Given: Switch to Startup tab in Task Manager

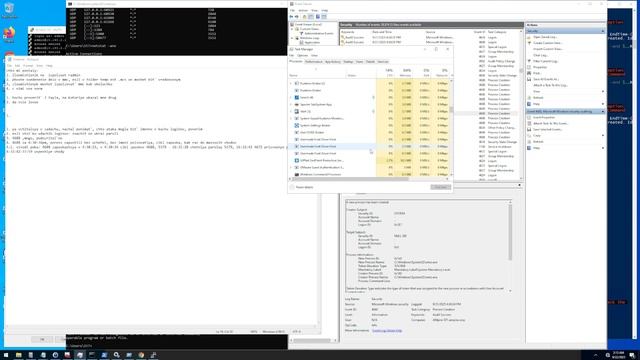Looking at the screenshot, I should pyautogui.click(x=348, y=62).
